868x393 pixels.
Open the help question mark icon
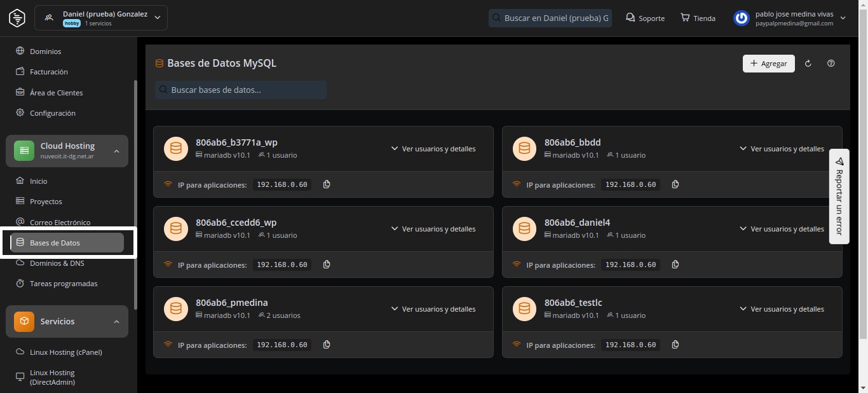click(x=831, y=64)
